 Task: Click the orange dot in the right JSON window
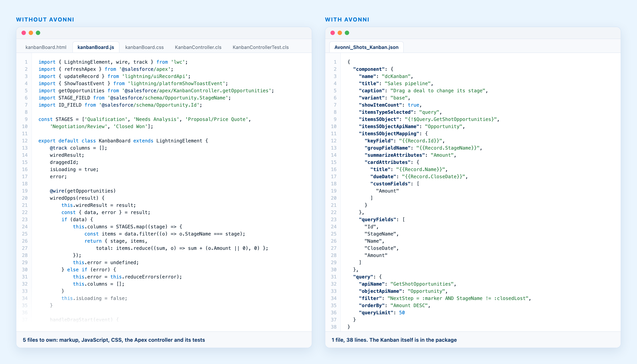(x=340, y=33)
